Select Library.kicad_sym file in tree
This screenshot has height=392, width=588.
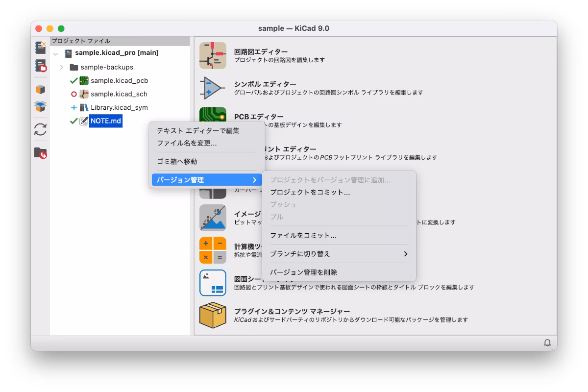click(x=119, y=107)
